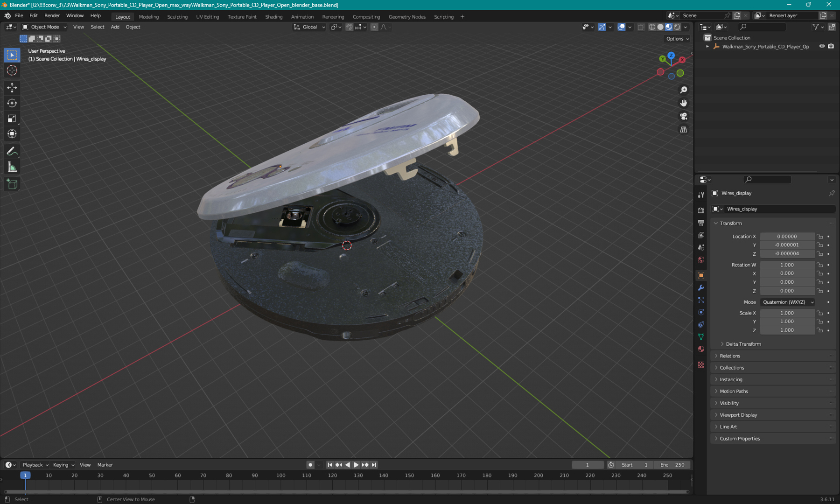The height and width of the screenshot is (504, 840).
Task: Toggle viewport snapping magnet
Action: pyautogui.click(x=349, y=27)
